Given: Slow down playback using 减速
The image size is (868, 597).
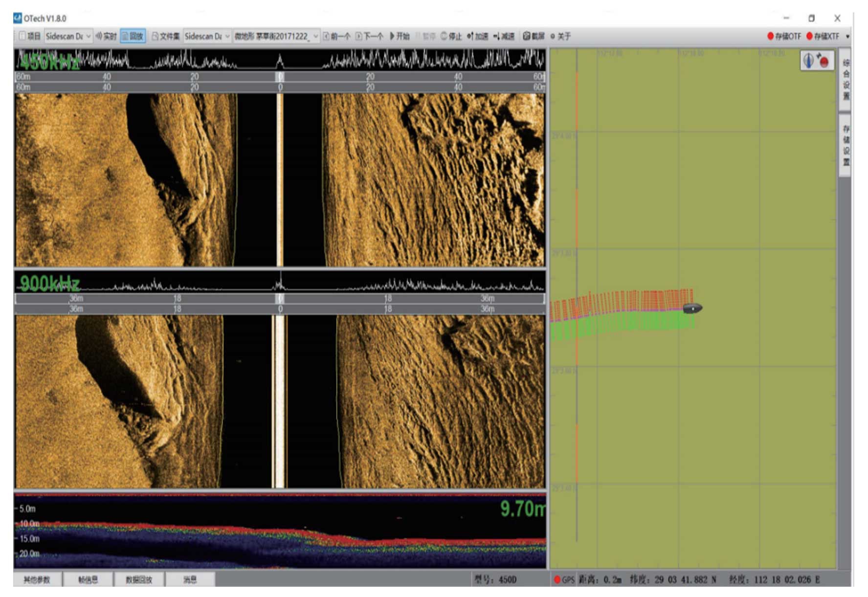Looking at the screenshot, I should (504, 36).
